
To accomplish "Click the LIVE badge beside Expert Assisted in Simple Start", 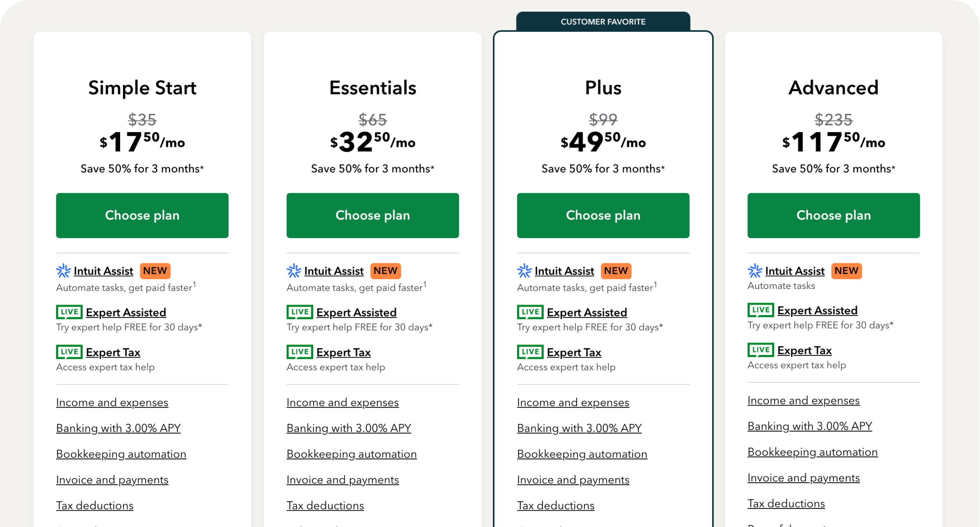I will (x=69, y=312).
